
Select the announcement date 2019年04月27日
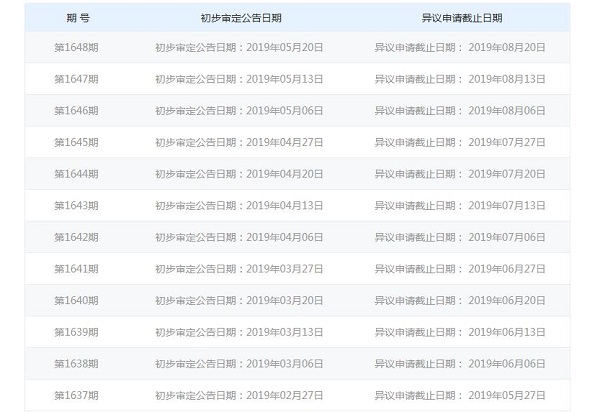coord(284,142)
